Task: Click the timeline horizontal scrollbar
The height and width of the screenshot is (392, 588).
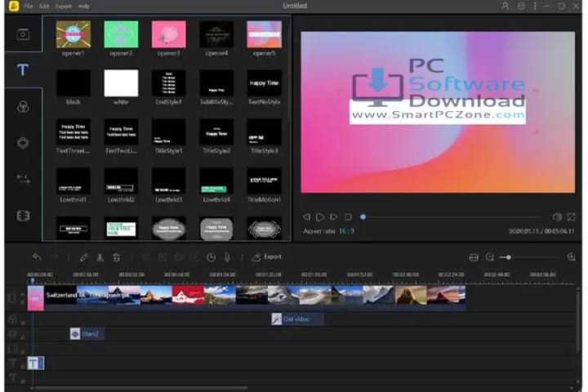Action: pos(139,388)
